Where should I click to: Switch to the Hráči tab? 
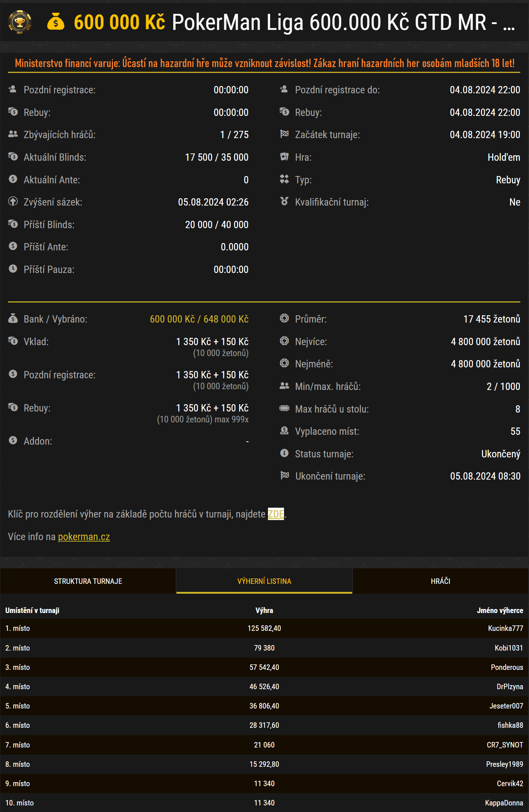click(440, 581)
